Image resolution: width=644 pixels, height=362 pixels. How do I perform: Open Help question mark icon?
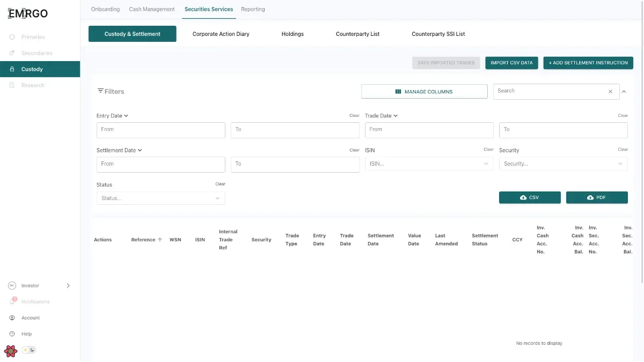12,334
